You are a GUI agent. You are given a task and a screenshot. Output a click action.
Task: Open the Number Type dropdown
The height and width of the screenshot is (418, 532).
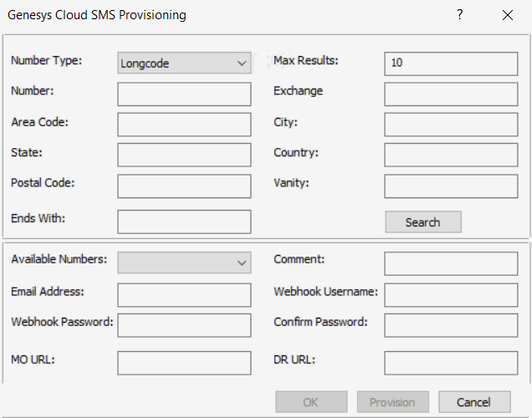coord(184,63)
